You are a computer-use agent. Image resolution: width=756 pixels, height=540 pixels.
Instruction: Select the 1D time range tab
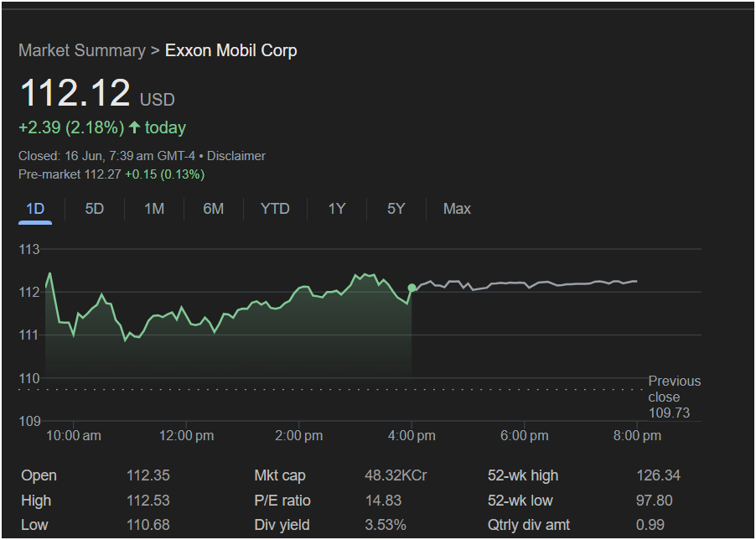pos(35,209)
